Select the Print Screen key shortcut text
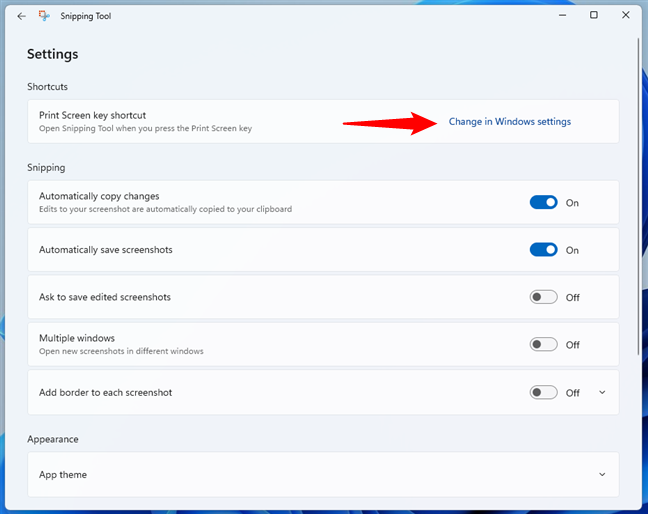Image resolution: width=648 pixels, height=514 pixels. click(93, 115)
